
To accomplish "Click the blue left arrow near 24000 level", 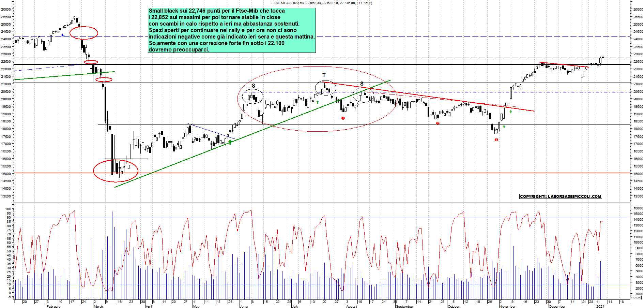I will 63,35.
